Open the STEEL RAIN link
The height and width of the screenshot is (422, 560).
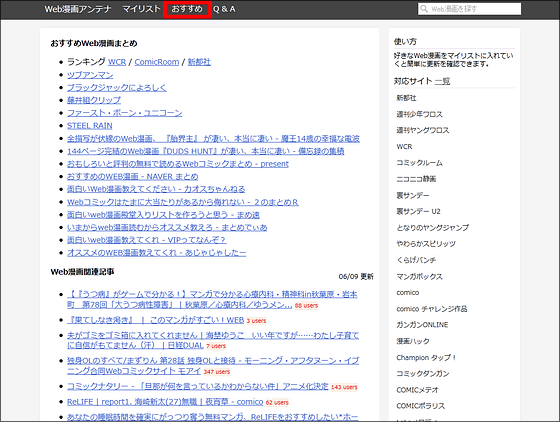coord(90,126)
